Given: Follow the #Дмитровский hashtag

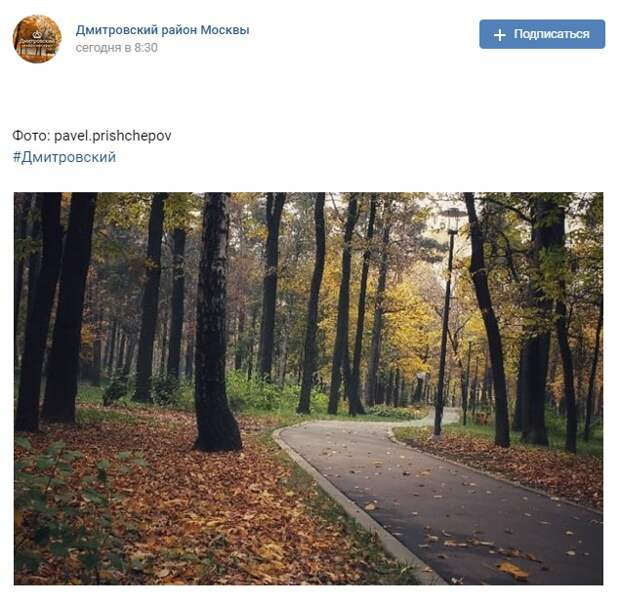Looking at the screenshot, I should pyautogui.click(x=64, y=157).
